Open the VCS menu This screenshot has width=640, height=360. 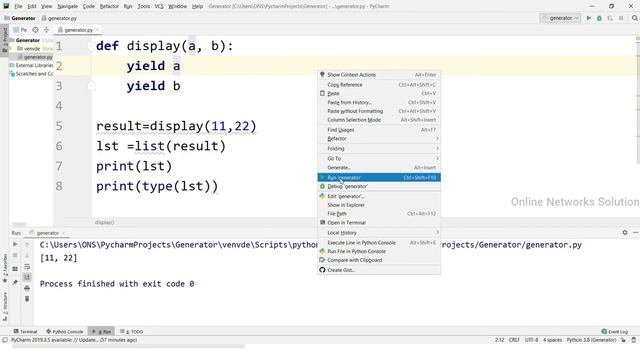[x=159, y=6]
